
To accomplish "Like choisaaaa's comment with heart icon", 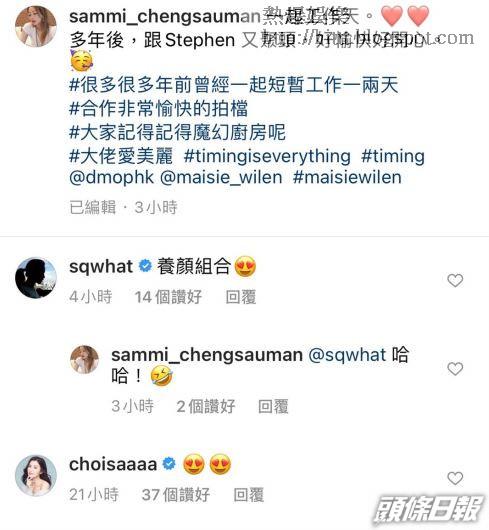I will (455, 478).
